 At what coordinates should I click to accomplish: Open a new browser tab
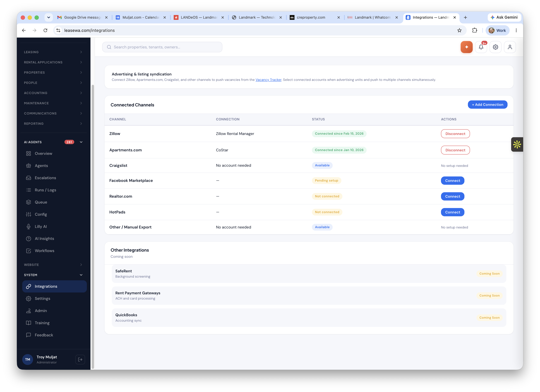465,17
